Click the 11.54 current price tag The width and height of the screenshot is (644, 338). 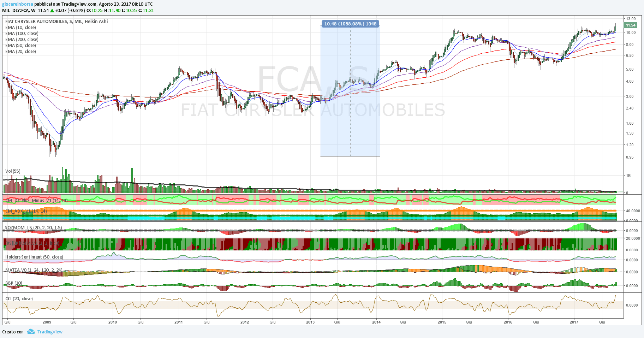pos(631,25)
